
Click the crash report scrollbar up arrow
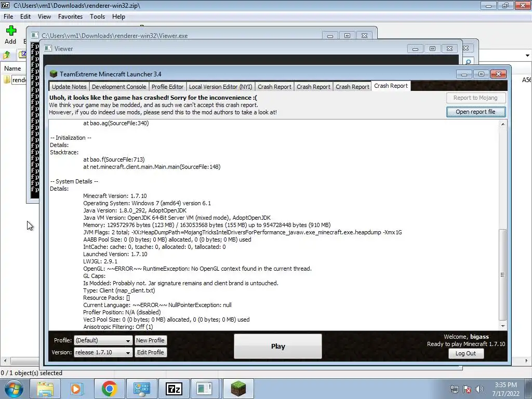pyautogui.click(x=503, y=124)
